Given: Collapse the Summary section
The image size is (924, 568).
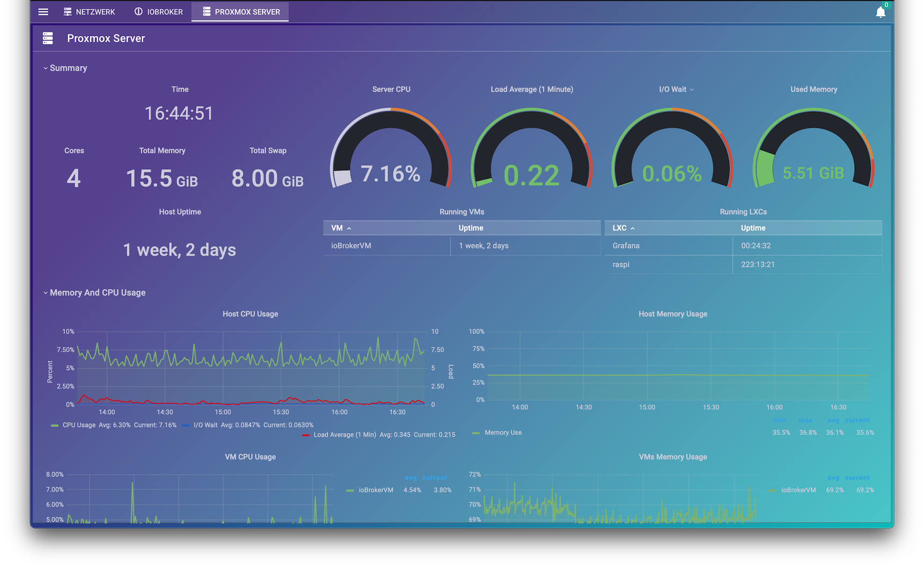Looking at the screenshot, I should pos(65,68).
